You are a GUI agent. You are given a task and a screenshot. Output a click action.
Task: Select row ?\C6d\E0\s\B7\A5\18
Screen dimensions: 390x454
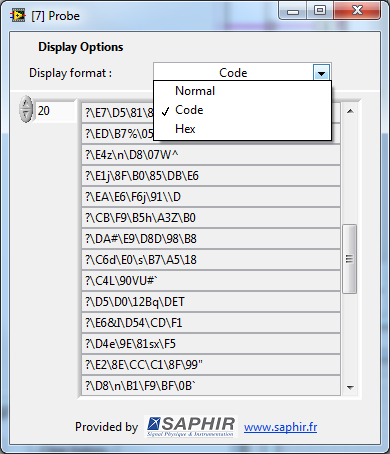click(x=211, y=260)
